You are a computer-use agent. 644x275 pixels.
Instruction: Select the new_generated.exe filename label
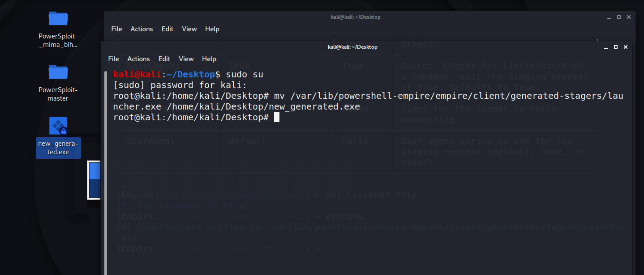click(58, 148)
